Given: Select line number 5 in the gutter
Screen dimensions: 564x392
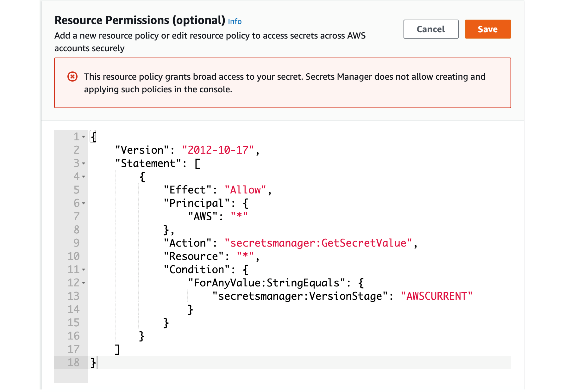Looking at the screenshot, I should 76,190.
